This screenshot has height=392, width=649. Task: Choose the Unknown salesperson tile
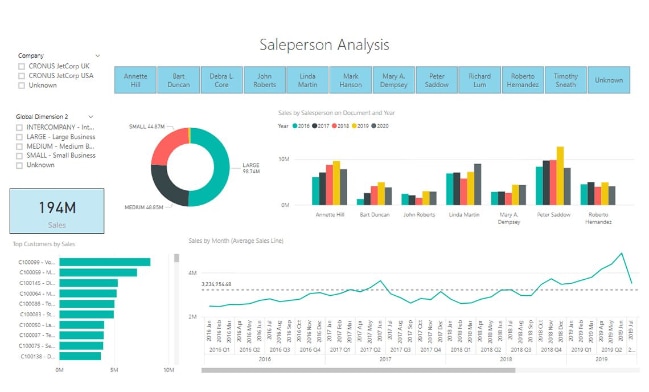click(x=609, y=80)
